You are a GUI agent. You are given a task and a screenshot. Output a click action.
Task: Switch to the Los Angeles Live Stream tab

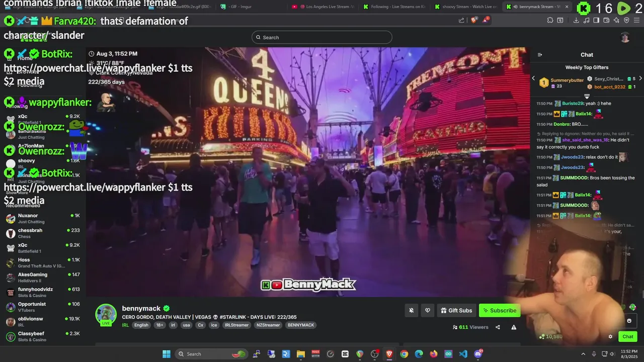[x=324, y=7]
